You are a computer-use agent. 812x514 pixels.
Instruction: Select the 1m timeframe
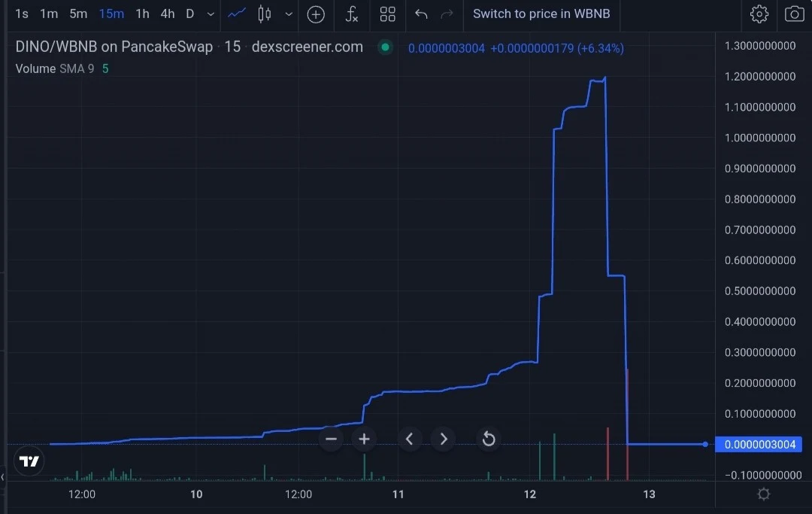(49, 14)
